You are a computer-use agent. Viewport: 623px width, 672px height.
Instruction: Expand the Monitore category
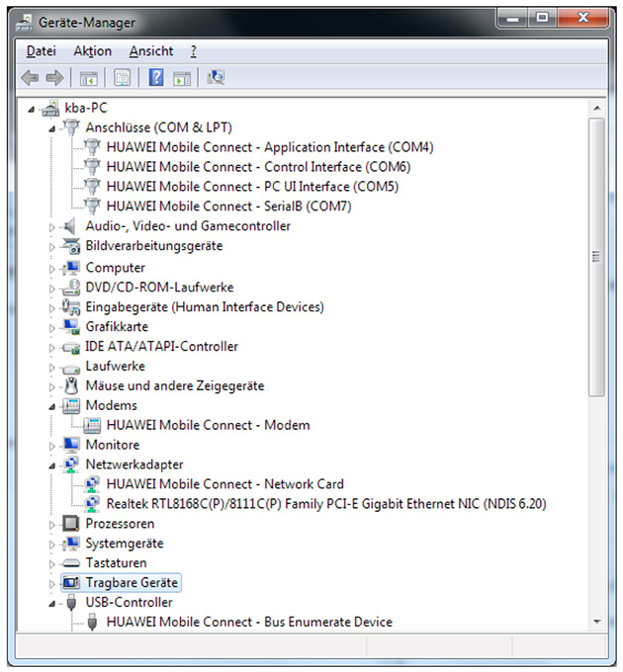[x=51, y=446]
